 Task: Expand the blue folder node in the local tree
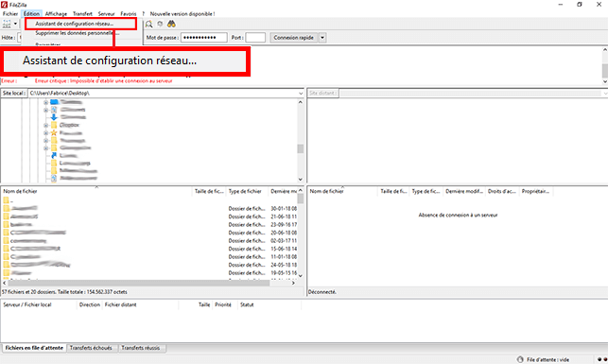[x=45, y=102]
